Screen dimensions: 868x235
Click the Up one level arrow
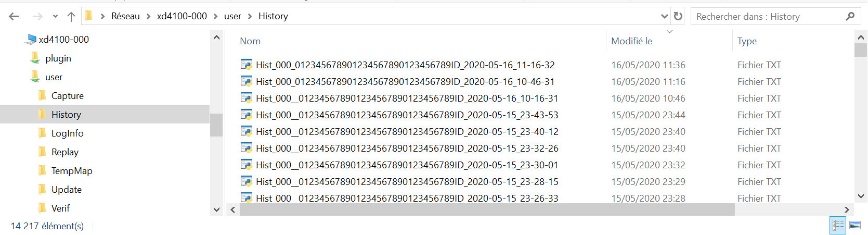pyautogui.click(x=71, y=17)
